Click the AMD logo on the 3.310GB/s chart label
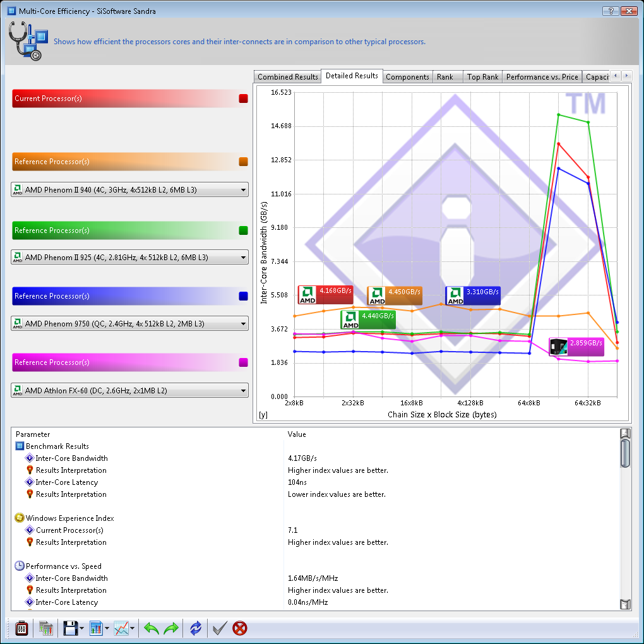Viewport: 644px width, 644px height. [455, 295]
